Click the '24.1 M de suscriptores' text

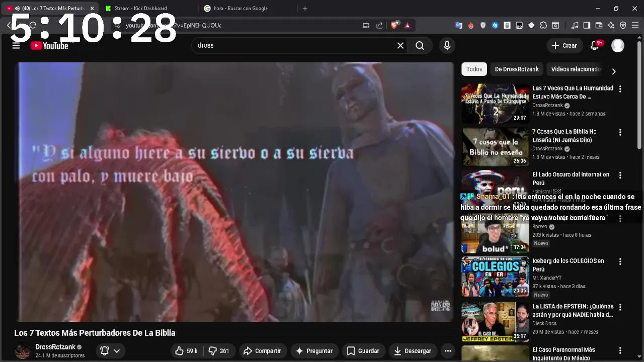click(x=60, y=356)
